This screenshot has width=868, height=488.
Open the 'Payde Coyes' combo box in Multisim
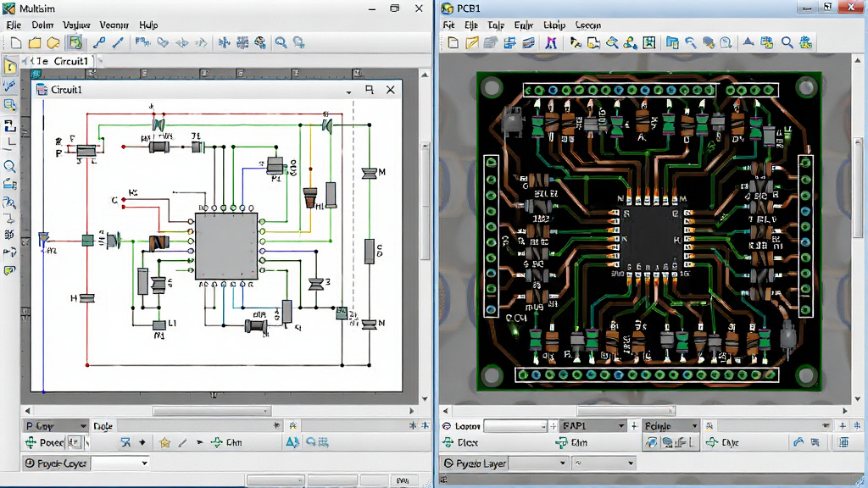coord(120,463)
